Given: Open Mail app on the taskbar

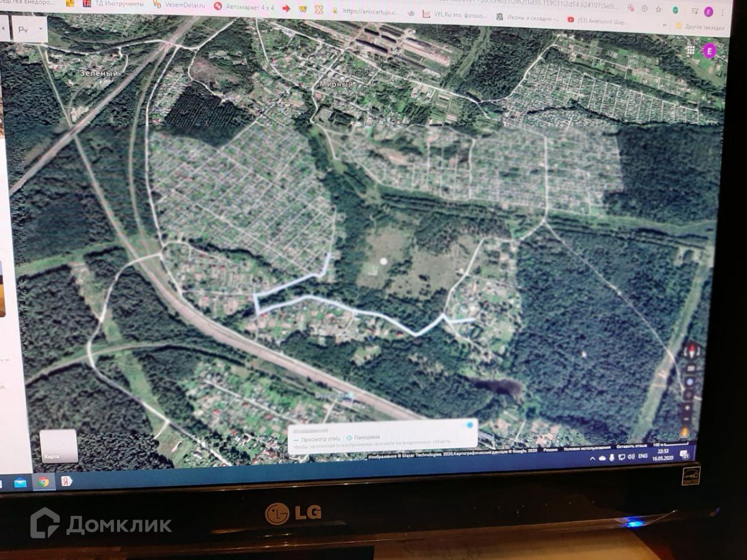Looking at the screenshot, I should point(21,482).
